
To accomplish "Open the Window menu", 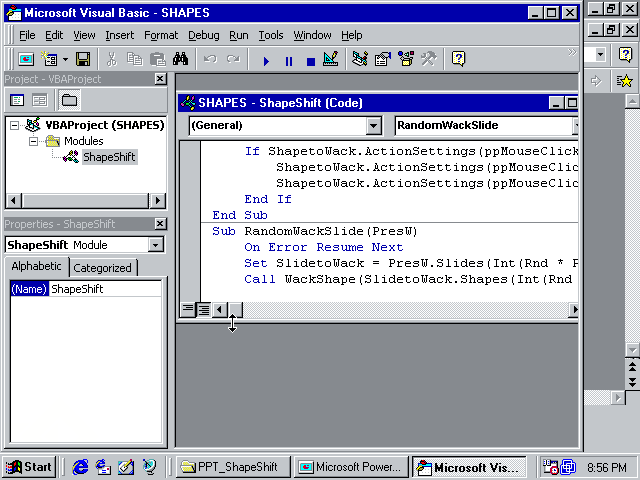I will [x=312, y=36].
